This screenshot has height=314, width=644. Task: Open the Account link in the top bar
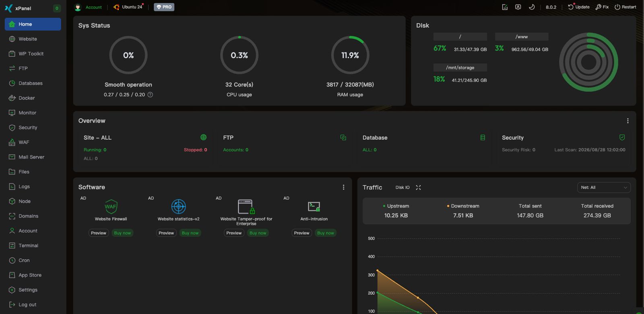pyautogui.click(x=93, y=7)
